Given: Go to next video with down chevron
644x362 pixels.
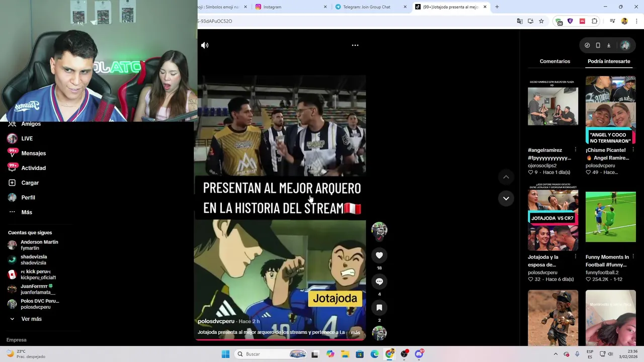Looking at the screenshot, I should pyautogui.click(x=506, y=198).
